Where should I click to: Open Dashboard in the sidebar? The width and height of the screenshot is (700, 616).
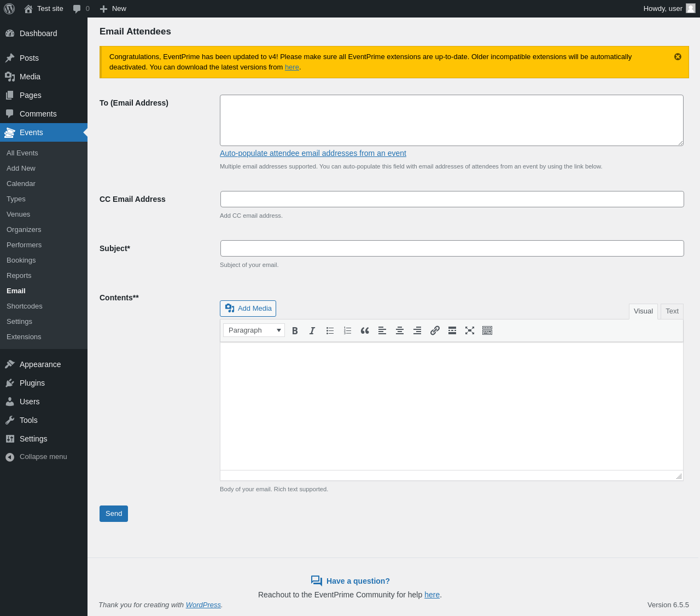tap(44, 33)
